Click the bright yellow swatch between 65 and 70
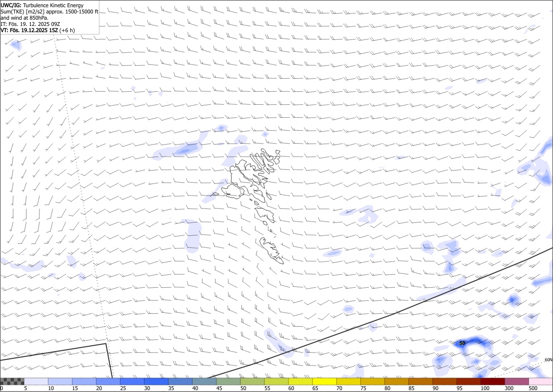Image resolution: width=553 pixels, height=392 pixels. click(325, 381)
